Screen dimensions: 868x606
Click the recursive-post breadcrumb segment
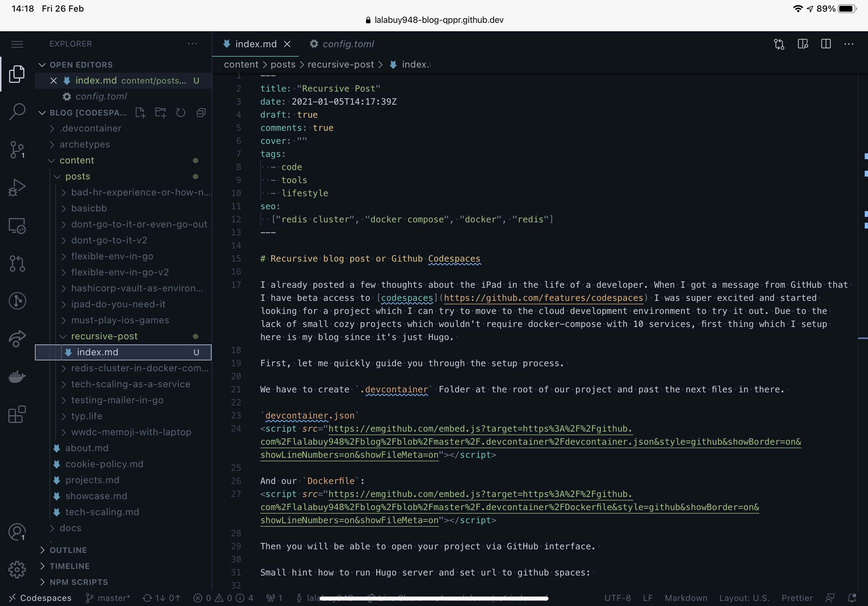click(341, 65)
